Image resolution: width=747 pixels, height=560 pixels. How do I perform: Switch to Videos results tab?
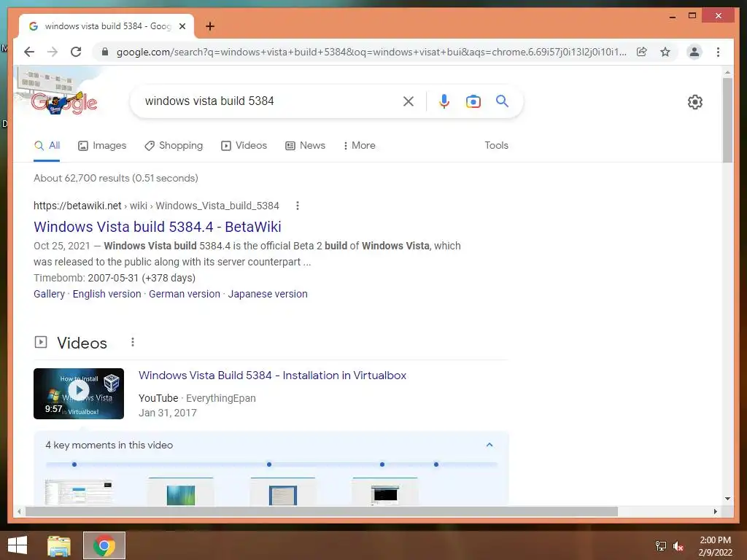[244, 146]
